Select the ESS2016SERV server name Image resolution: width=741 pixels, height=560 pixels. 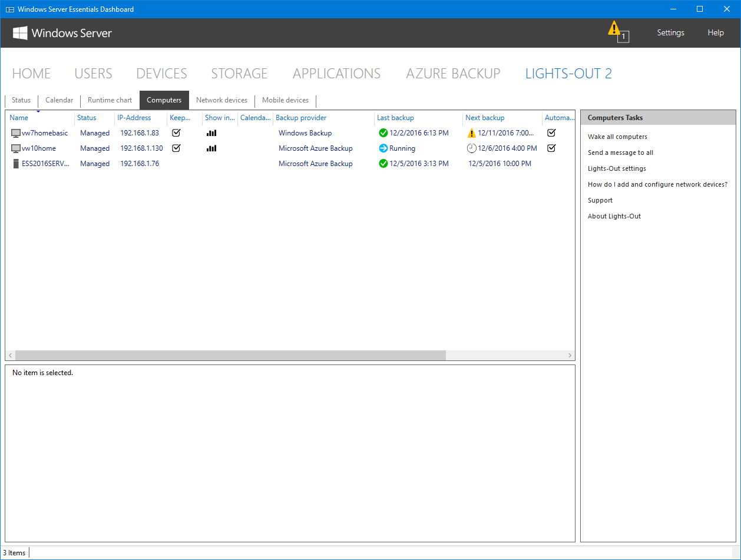(x=45, y=164)
